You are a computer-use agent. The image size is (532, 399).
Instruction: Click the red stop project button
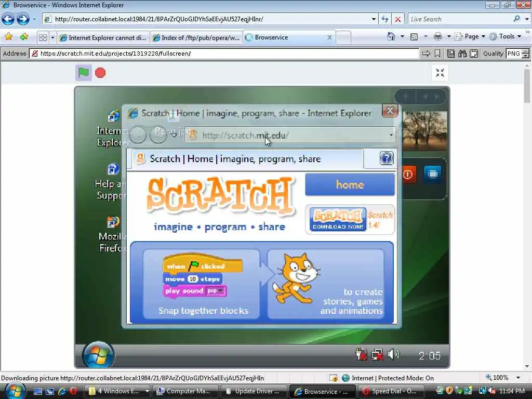tap(100, 73)
